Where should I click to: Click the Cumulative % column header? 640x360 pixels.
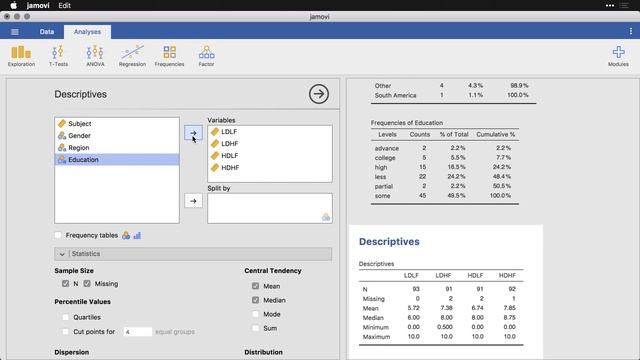click(x=496, y=134)
